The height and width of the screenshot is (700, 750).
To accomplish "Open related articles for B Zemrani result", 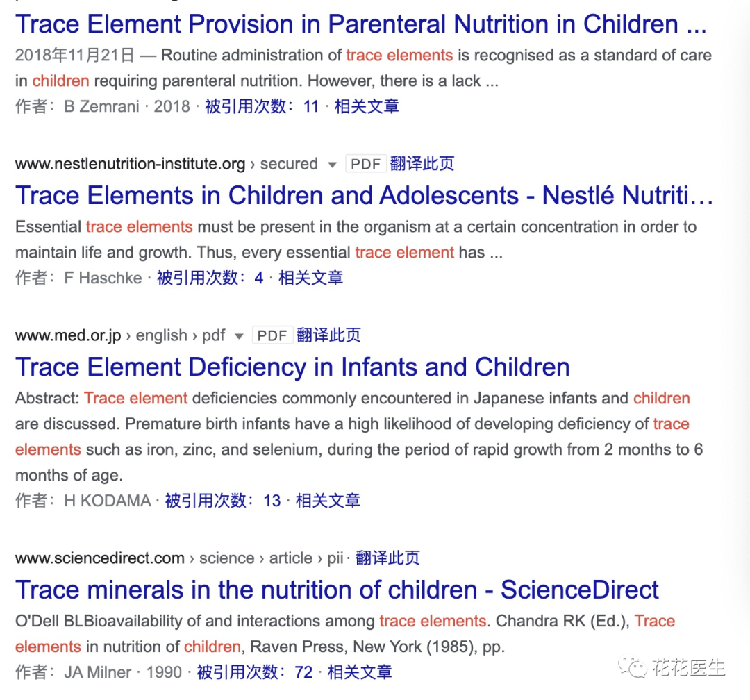I will [x=367, y=106].
